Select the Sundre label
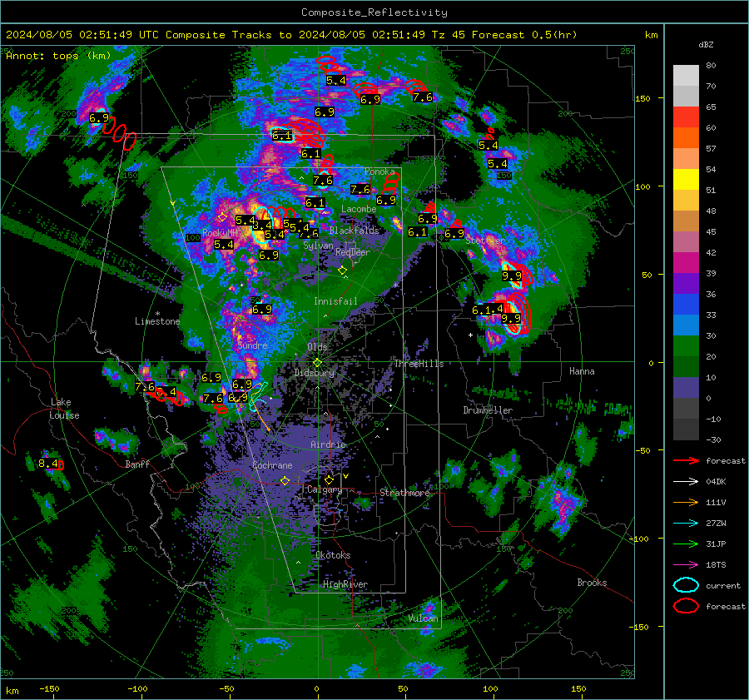The width and height of the screenshot is (749, 700). [x=252, y=345]
